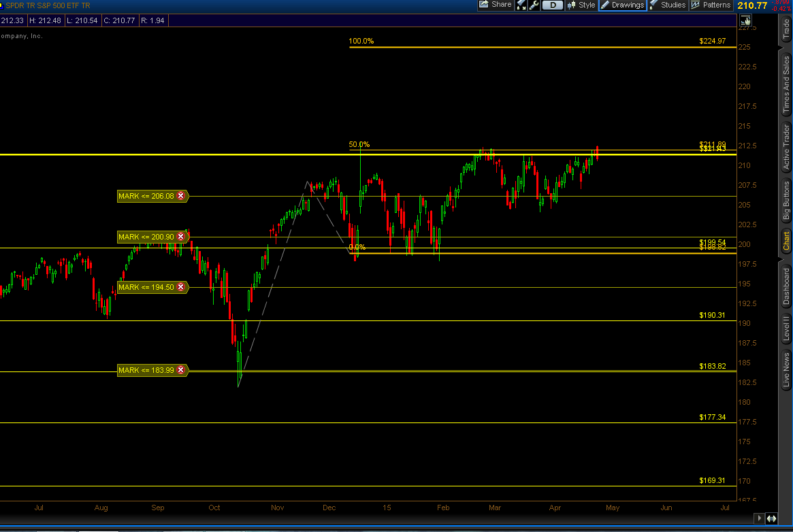793x532 pixels.
Task: Click the 50.0% Fibonacci level label
Action: pos(359,144)
